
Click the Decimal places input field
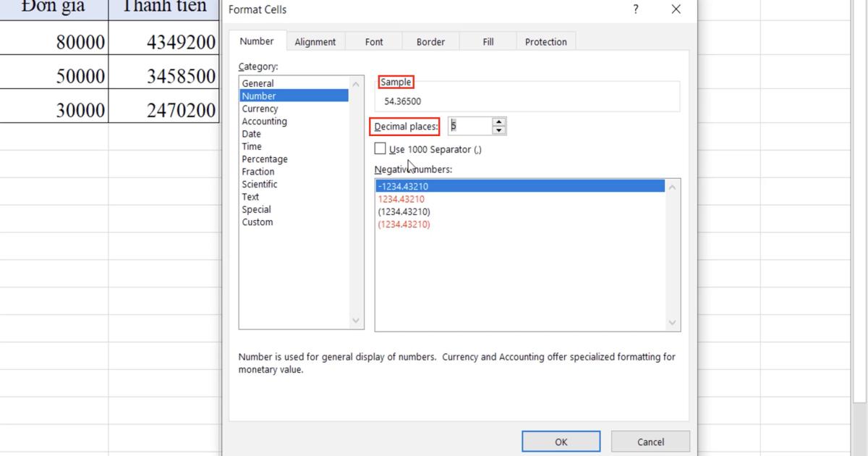[x=470, y=125]
